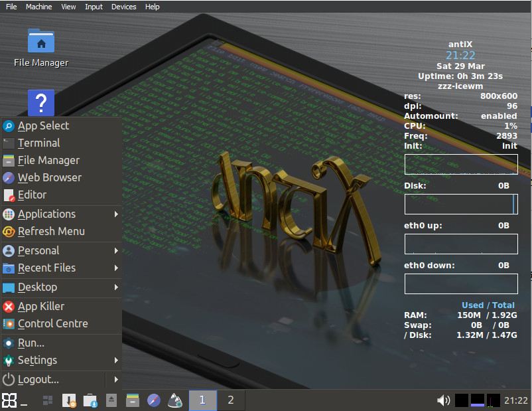Click the Disk usage bar in the system monitor
The height and width of the screenshot is (411, 532).
460,204
